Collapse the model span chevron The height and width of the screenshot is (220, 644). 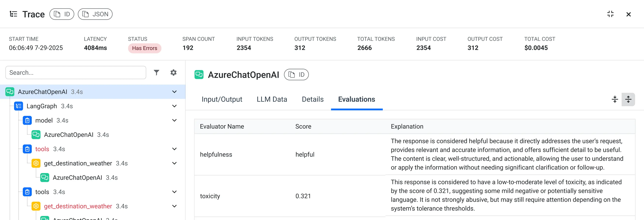(x=174, y=120)
